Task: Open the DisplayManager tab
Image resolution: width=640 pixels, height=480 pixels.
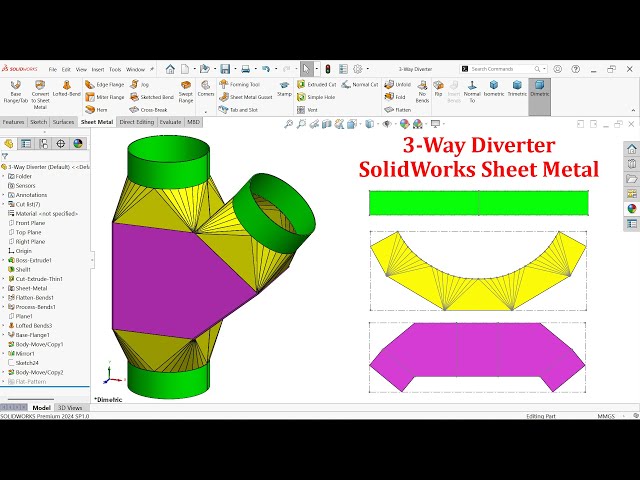Action: (x=78, y=144)
